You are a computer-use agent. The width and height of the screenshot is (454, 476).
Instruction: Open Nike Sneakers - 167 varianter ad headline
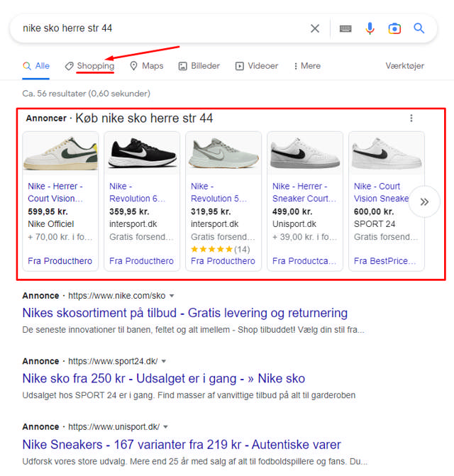(182, 445)
